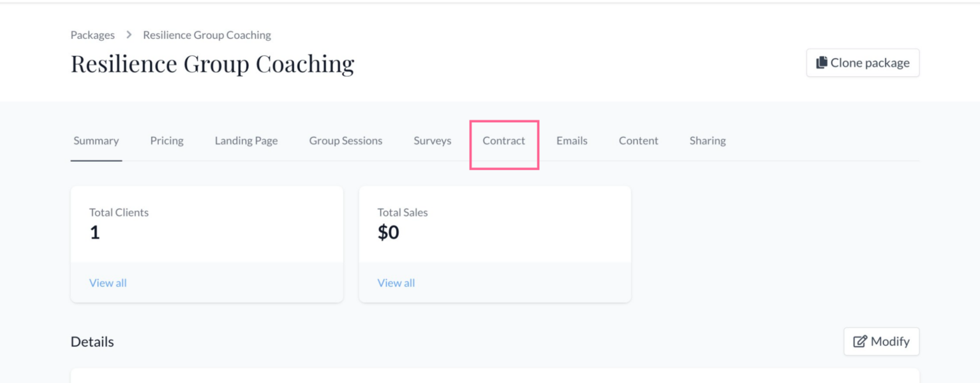
Task: Open the Surveys tab
Action: (432, 141)
